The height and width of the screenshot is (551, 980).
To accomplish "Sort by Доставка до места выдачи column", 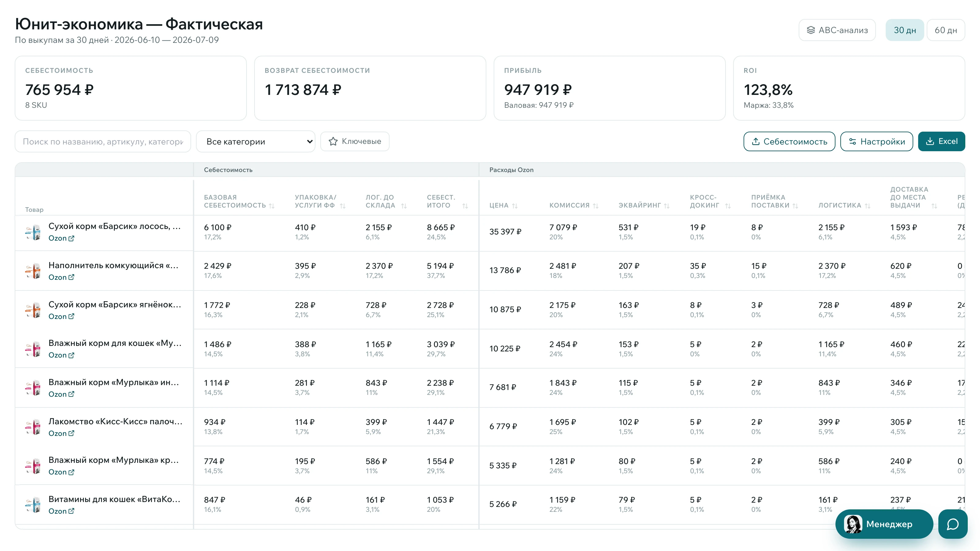I will pos(934,206).
